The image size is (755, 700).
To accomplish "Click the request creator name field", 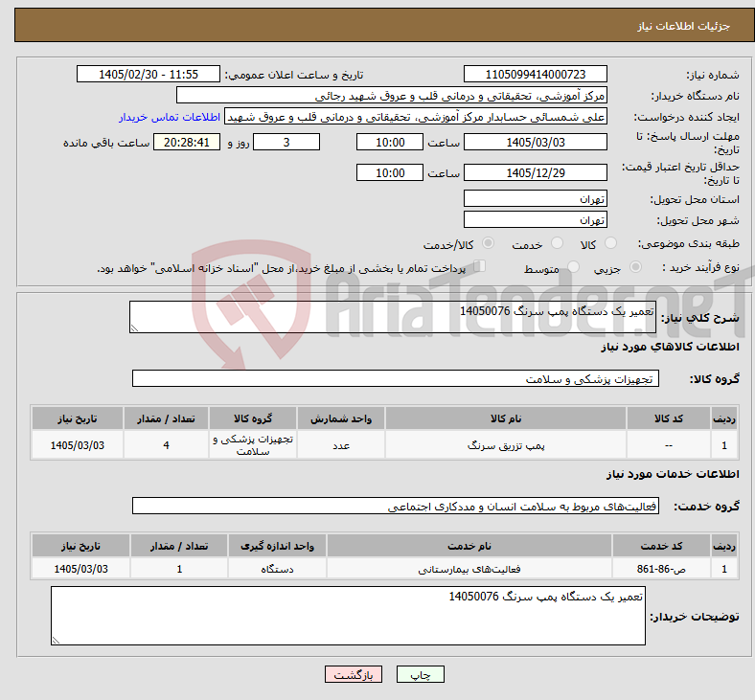I will pyautogui.click(x=416, y=117).
